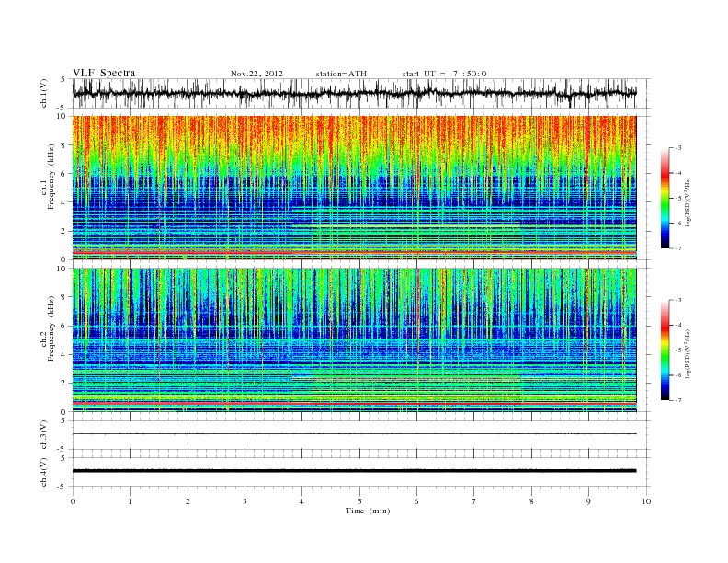Click the "-5" label on ch.1 colorbar
The width and height of the screenshot is (728, 563).
coord(678,199)
